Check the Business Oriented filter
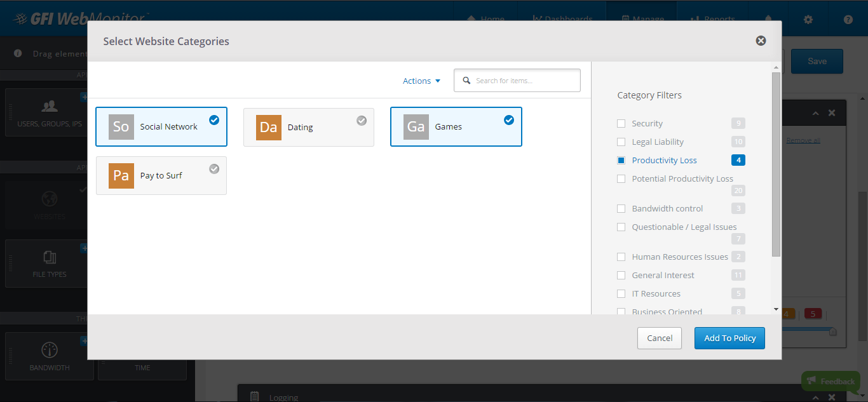Image resolution: width=868 pixels, height=402 pixels. (x=621, y=311)
